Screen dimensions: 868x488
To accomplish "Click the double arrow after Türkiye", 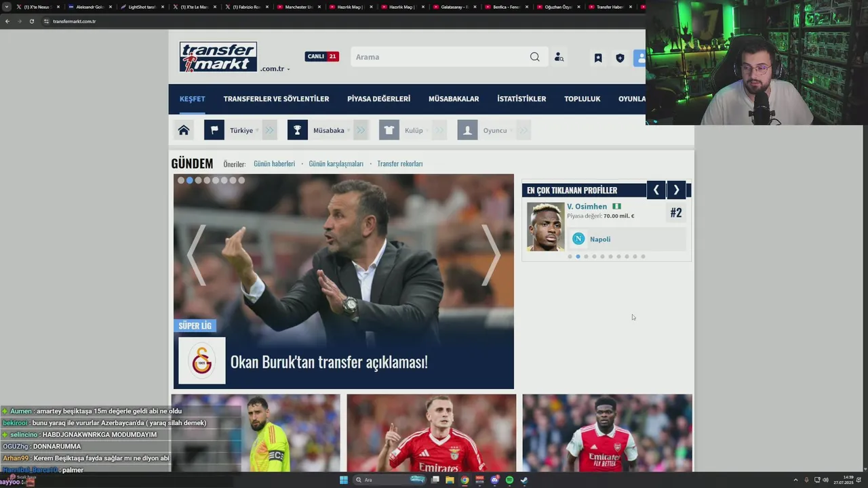I will coord(270,130).
